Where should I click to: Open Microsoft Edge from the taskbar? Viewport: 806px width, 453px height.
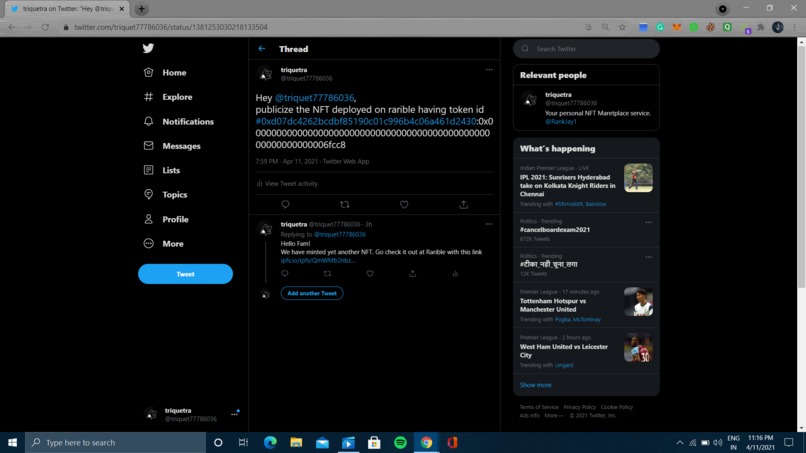point(270,442)
